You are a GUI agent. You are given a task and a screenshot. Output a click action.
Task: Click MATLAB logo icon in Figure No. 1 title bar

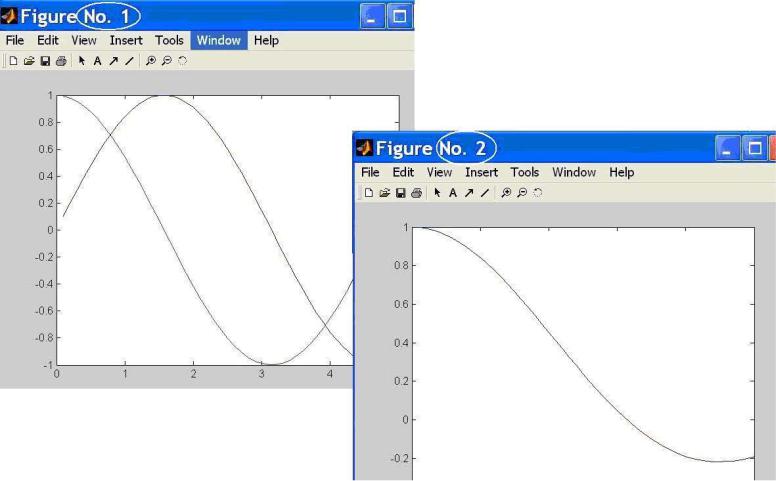pos(9,16)
